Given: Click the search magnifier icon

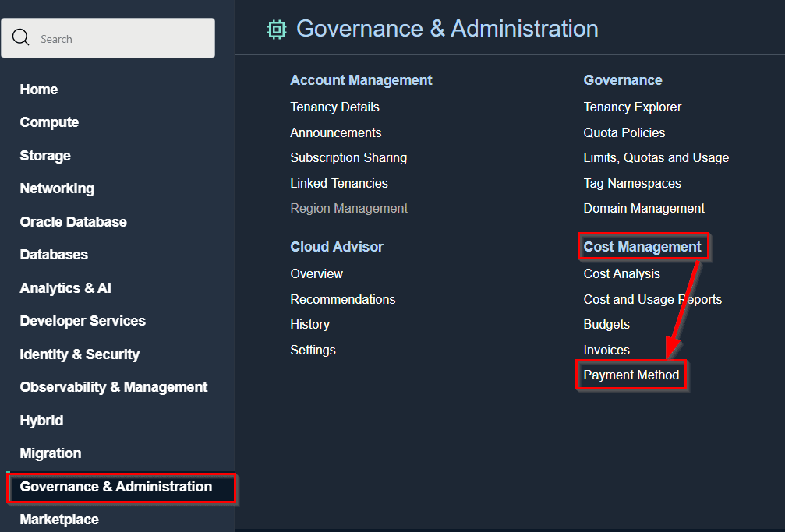Looking at the screenshot, I should 21,38.
